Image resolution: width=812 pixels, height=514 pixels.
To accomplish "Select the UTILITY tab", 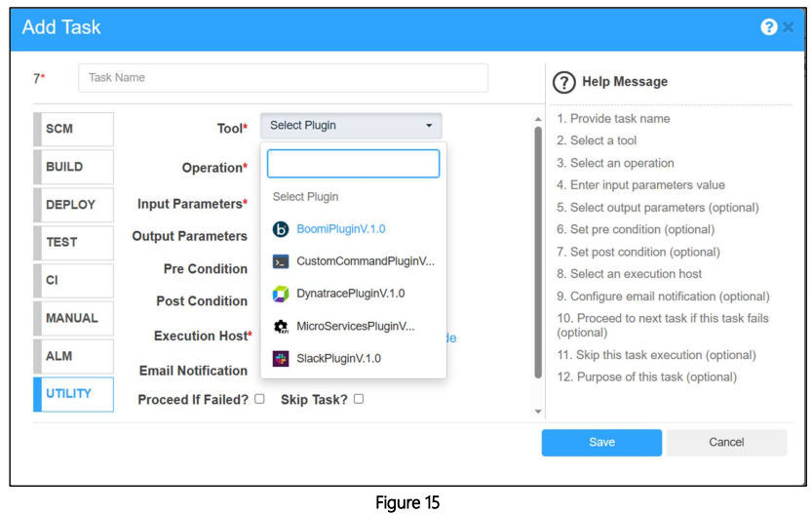I will (x=75, y=394).
